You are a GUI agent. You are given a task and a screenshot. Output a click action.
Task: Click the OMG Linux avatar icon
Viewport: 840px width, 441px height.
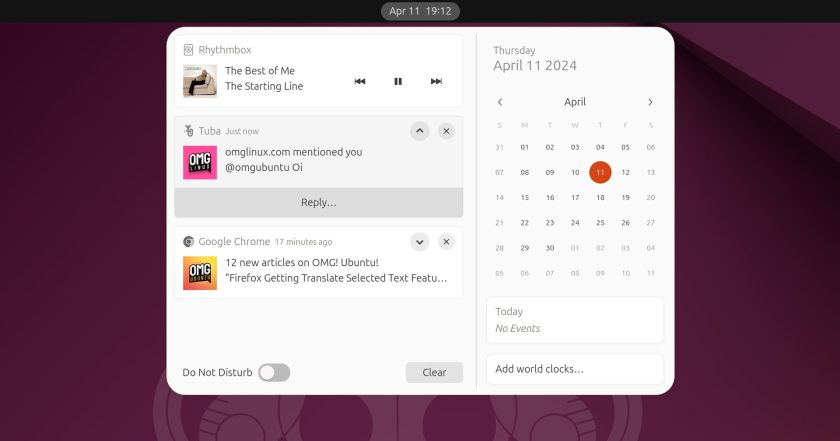point(200,162)
